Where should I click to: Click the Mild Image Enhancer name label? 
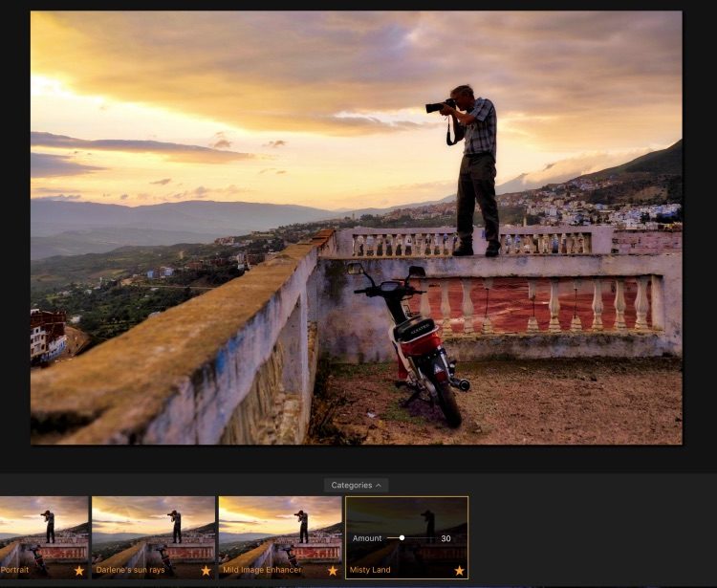[x=261, y=571]
